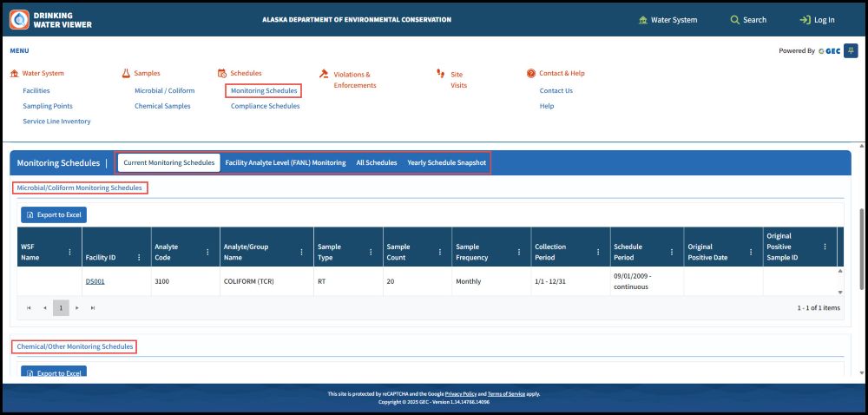Open the DS001 facility link

(x=95, y=281)
